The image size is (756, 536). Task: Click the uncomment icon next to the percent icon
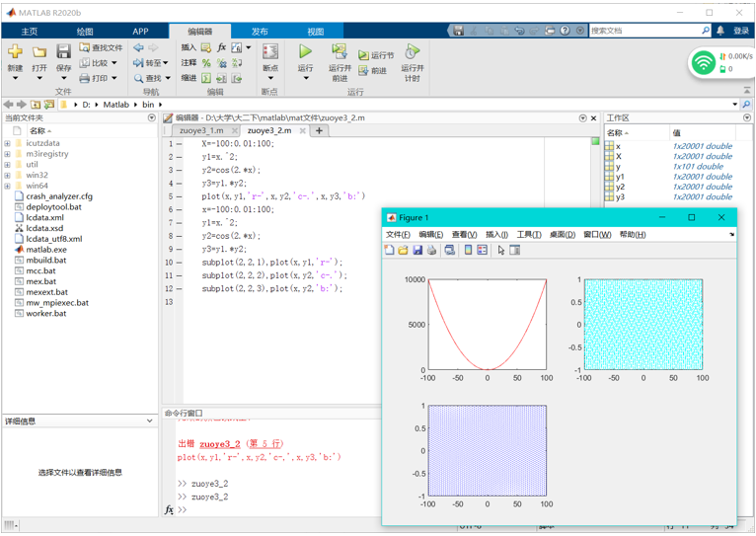221,62
